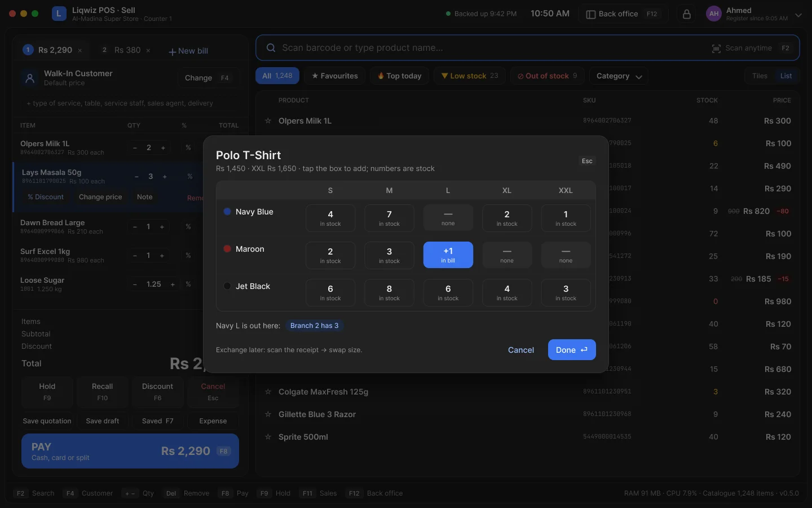Close size dialog with Esc button

587,161
